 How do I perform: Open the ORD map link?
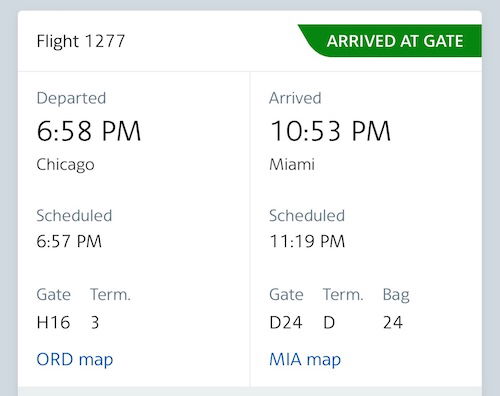click(75, 360)
